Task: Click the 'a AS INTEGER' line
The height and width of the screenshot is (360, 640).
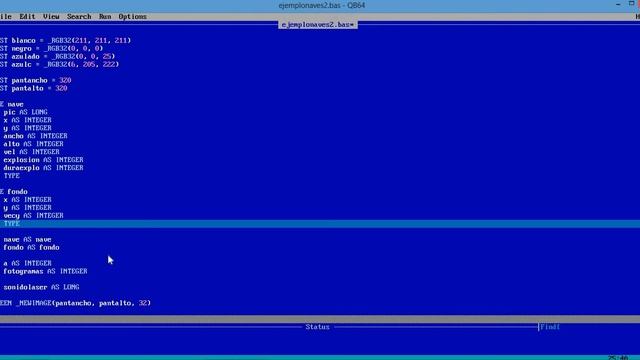Action: click(x=27, y=263)
